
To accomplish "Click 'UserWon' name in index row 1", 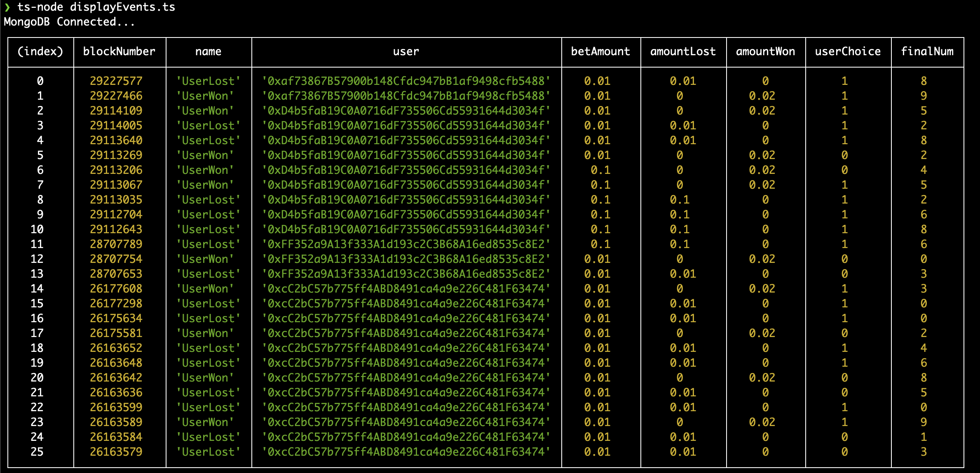I will 205,96.
